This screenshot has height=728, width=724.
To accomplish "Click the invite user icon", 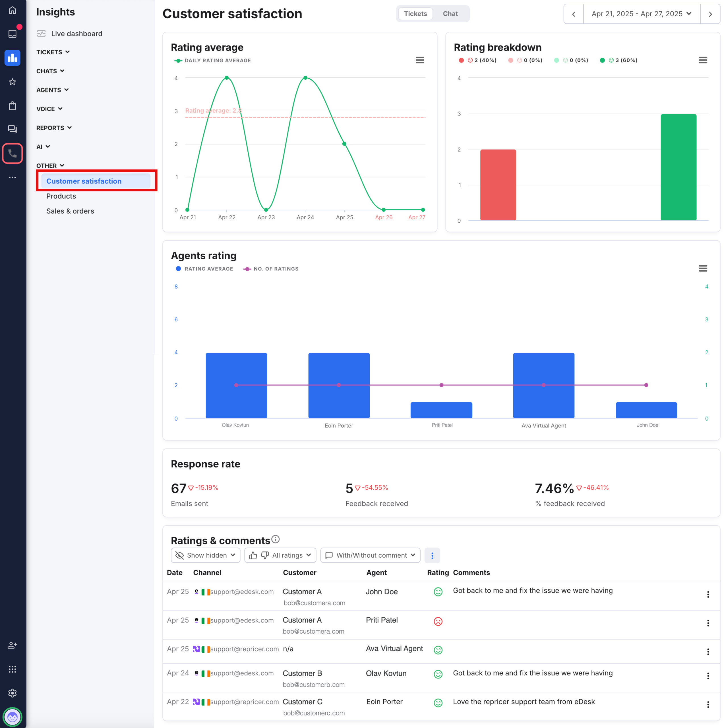I will [13, 645].
